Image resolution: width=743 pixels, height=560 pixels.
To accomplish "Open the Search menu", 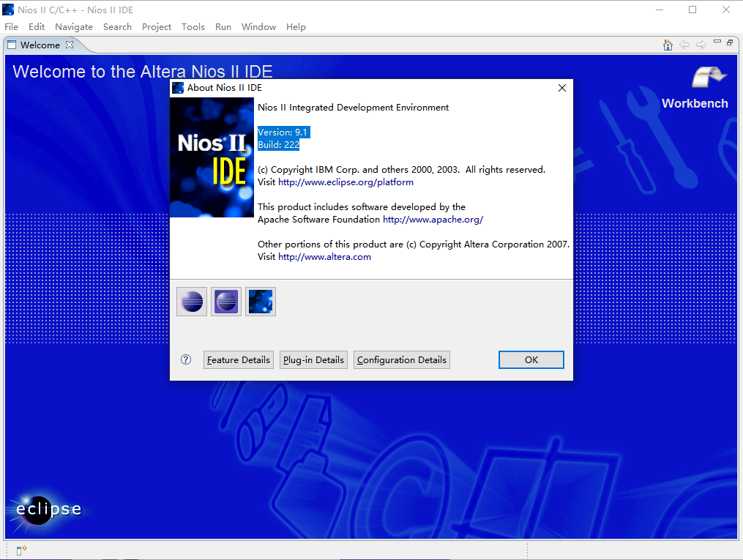I will pyautogui.click(x=118, y=27).
